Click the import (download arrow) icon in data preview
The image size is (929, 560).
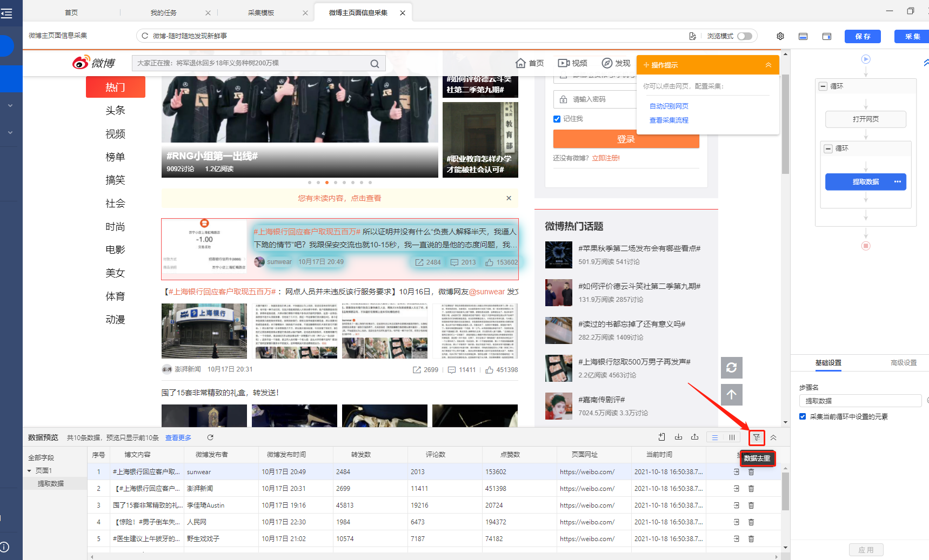pos(678,437)
